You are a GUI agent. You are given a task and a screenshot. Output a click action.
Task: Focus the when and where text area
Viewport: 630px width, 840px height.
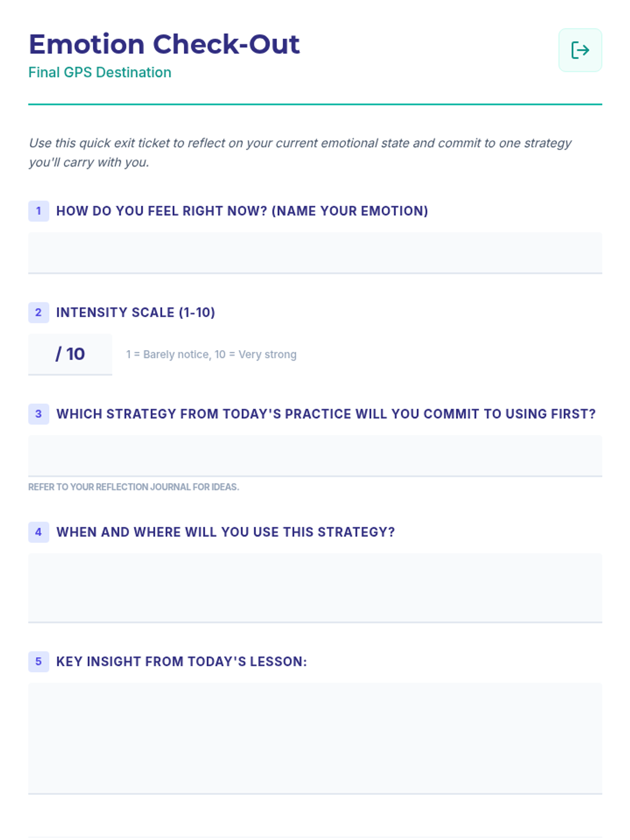(315, 587)
